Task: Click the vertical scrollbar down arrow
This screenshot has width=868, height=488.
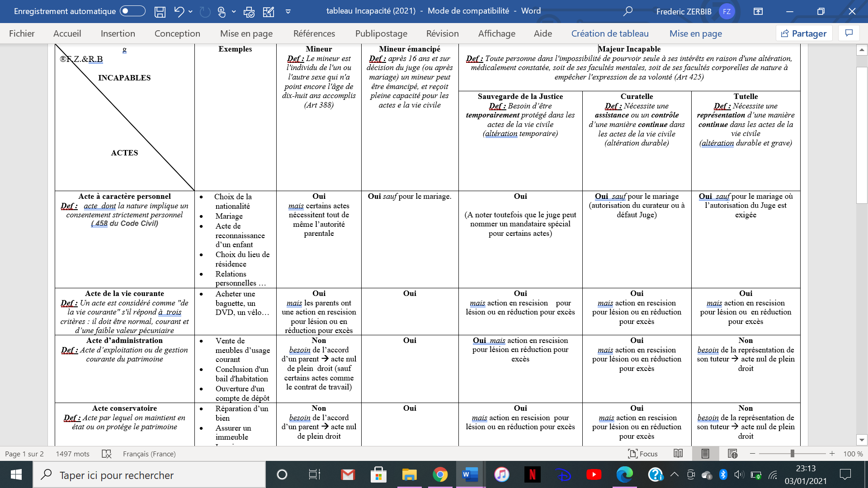Action: pos(862,440)
